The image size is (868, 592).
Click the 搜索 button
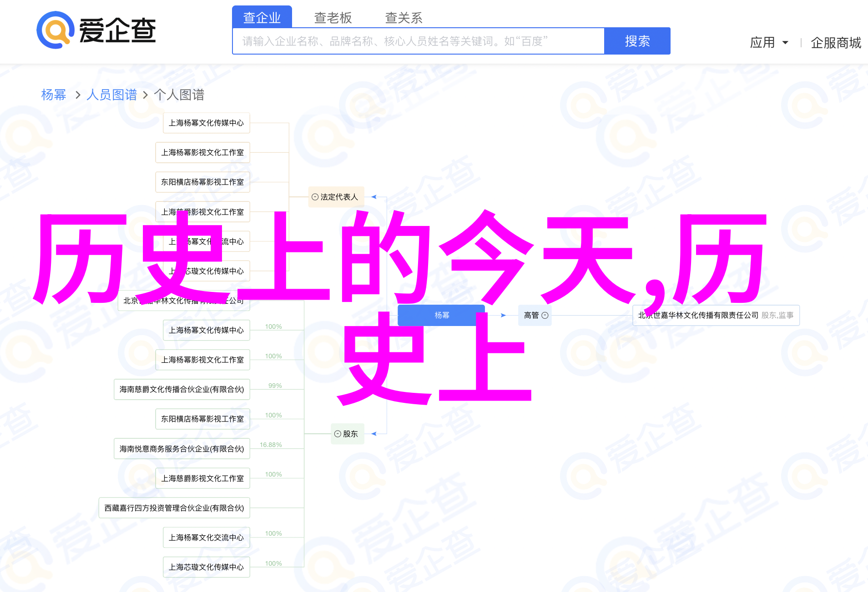point(637,41)
